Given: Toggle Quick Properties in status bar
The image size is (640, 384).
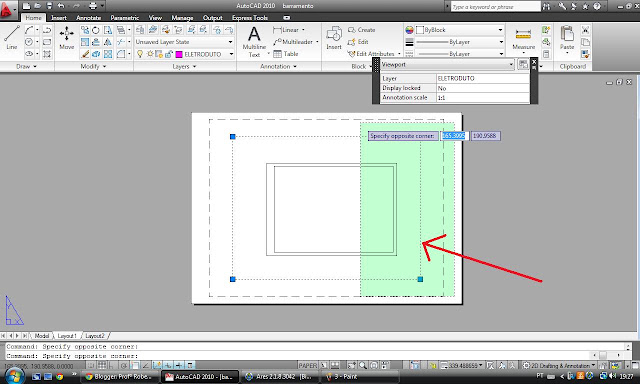Looking at the screenshot, I should coord(190,365).
